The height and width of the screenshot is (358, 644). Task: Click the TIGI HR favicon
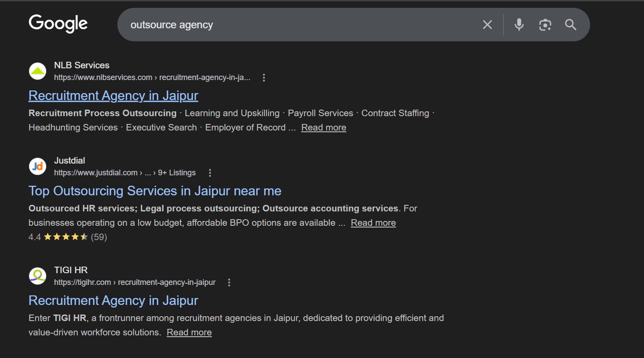tap(37, 276)
